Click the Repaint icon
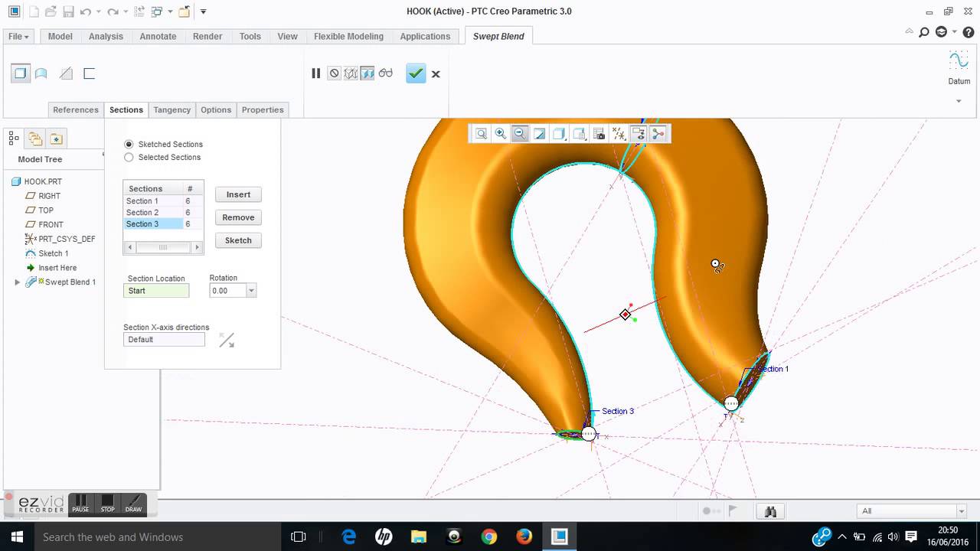980x551 pixels. click(x=540, y=134)
